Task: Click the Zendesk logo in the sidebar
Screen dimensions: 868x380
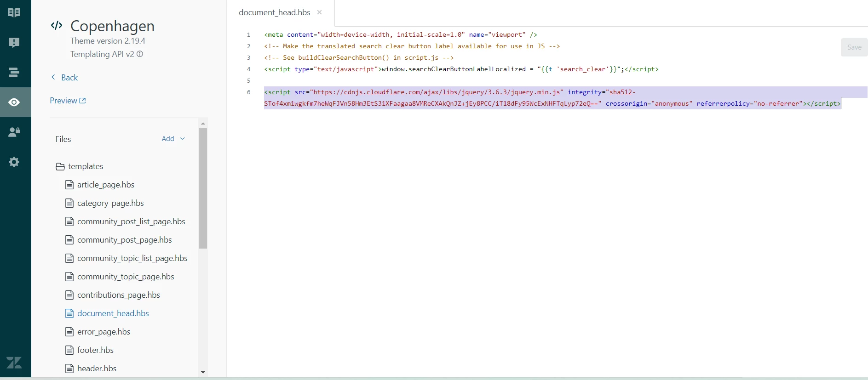Action: (x=14, y=363)
